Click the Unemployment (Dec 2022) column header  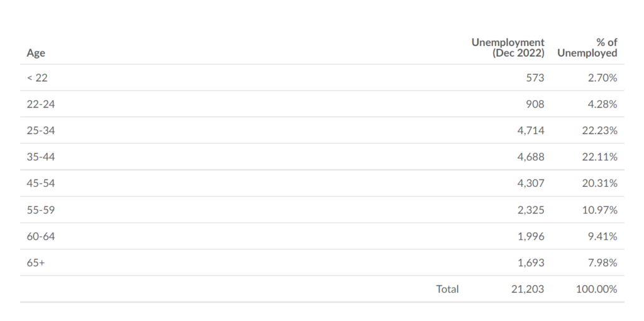tap(508, 48)
